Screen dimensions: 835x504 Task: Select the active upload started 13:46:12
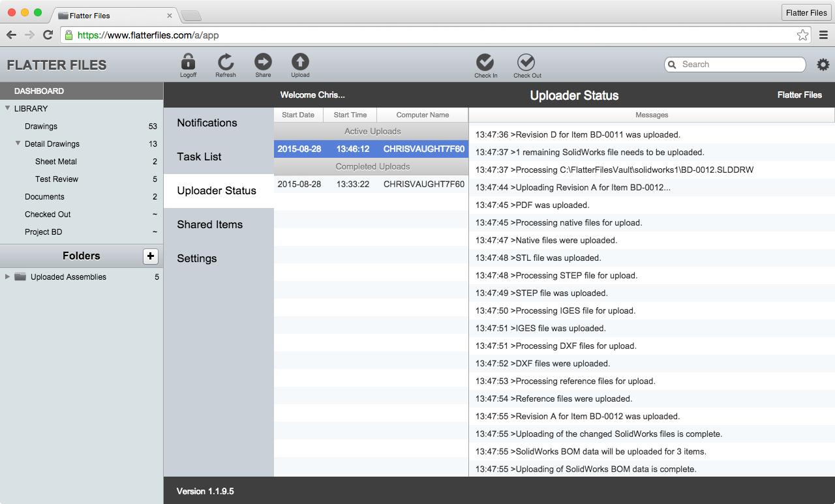click(371, 149)
